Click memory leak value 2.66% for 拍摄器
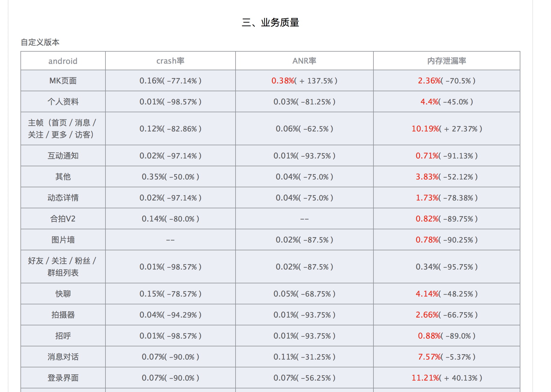This screenshot has width=551, height=392. pyautogui.click(x=427, y=315)
